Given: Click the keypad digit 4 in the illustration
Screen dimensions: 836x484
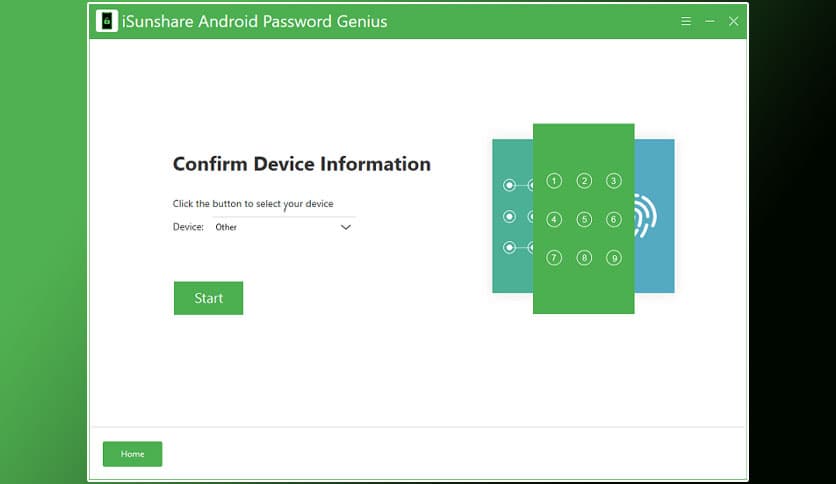Looking at the screenshot, I should [554, 220].
